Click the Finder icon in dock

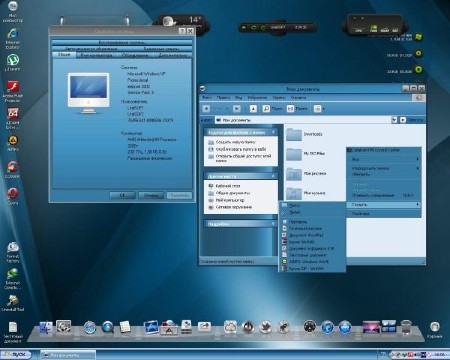pyautogui.click(x=46, y=327)
